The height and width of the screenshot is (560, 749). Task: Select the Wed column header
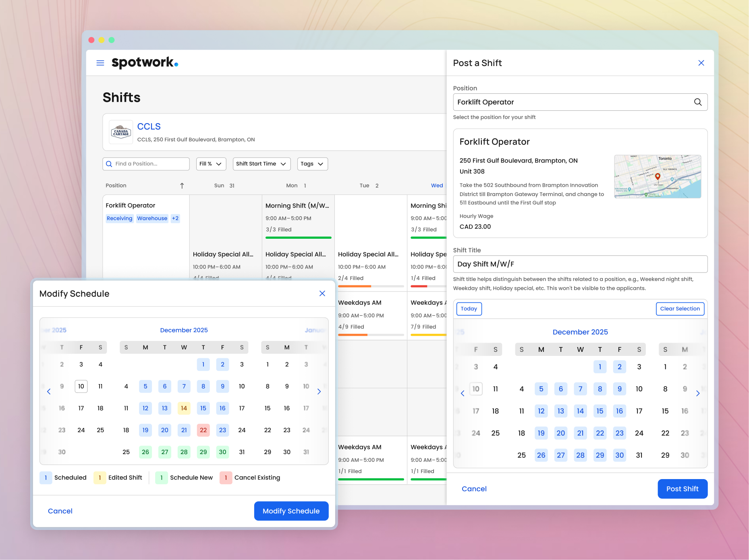tap(437, 186)
